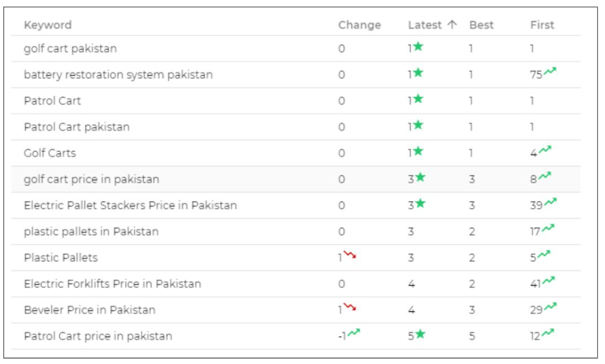Open keyword 'battery restoration system pakistan'
This screenshot has height=364, width=605.
click(118, 74)
